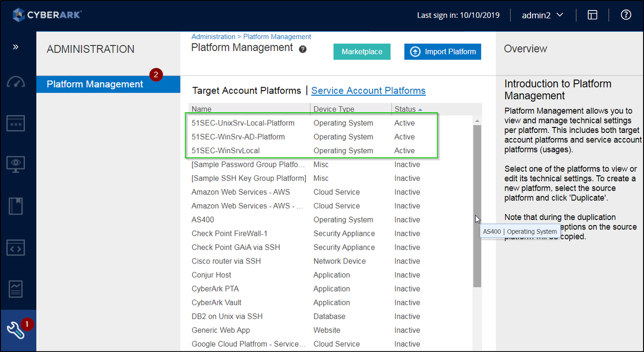Click the CyberArk logo
The image size is (644, 352).
pos(47,15)
